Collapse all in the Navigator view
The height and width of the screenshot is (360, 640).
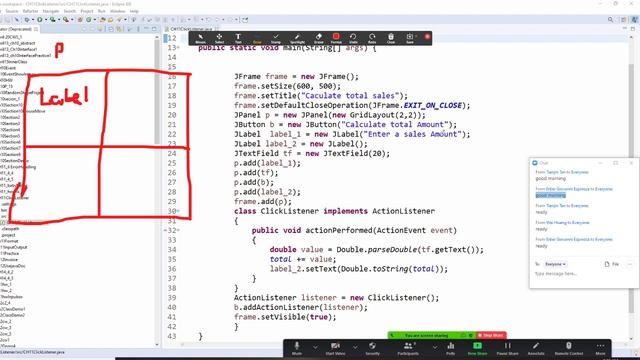click(x=111, y=29)
